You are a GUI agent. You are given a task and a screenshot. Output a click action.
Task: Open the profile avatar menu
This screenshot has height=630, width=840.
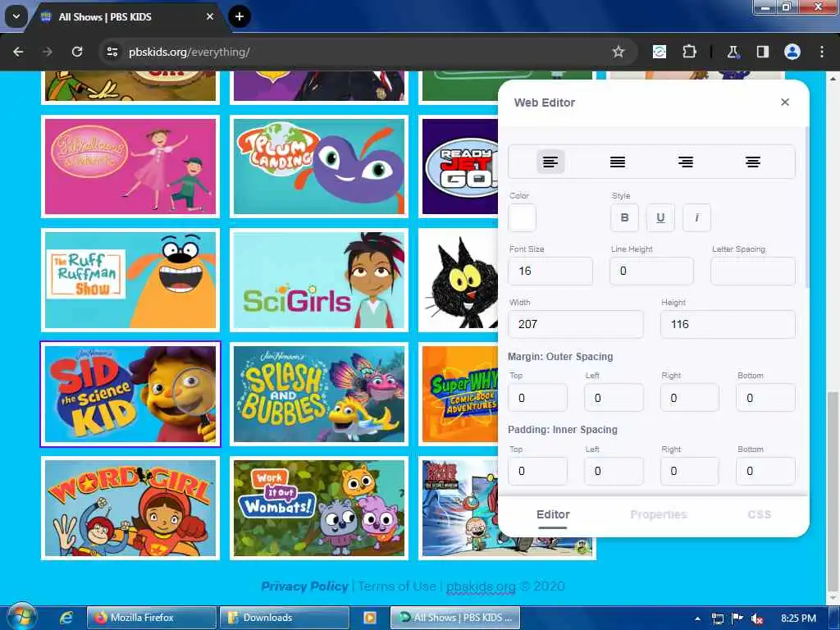pyautogui.click(x=792, y=52)
